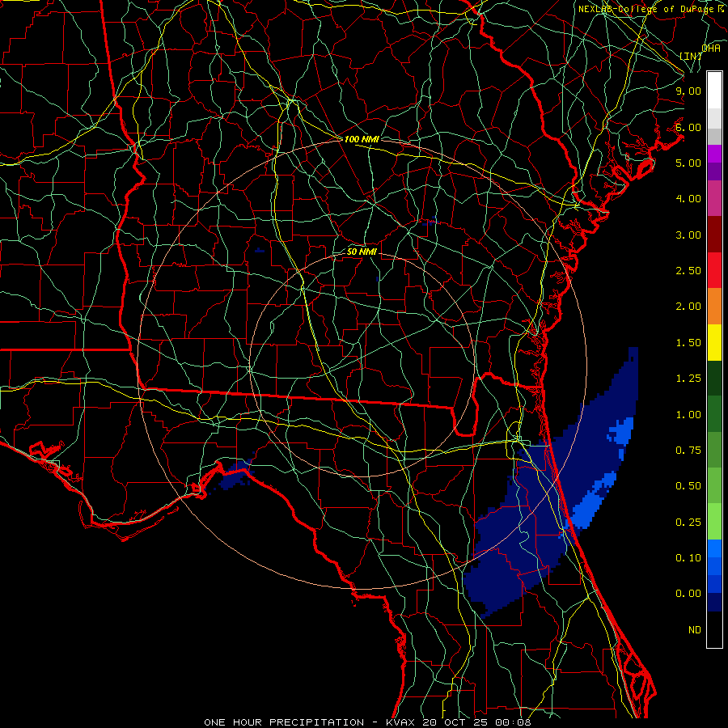Screen dimensions: 728x728
Task: Click the magenta legend swatch
Action: (x=714, y=154)
